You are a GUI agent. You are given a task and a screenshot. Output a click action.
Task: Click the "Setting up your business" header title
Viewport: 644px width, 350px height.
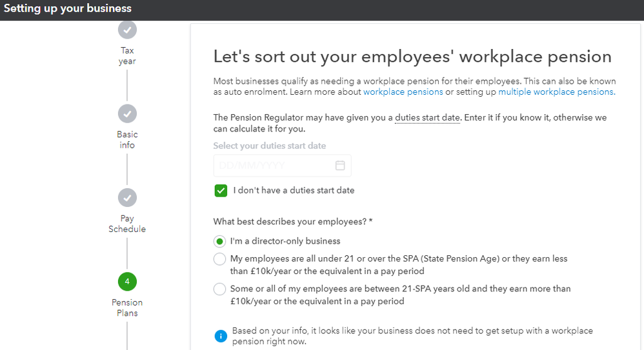(x=68, y=9)
